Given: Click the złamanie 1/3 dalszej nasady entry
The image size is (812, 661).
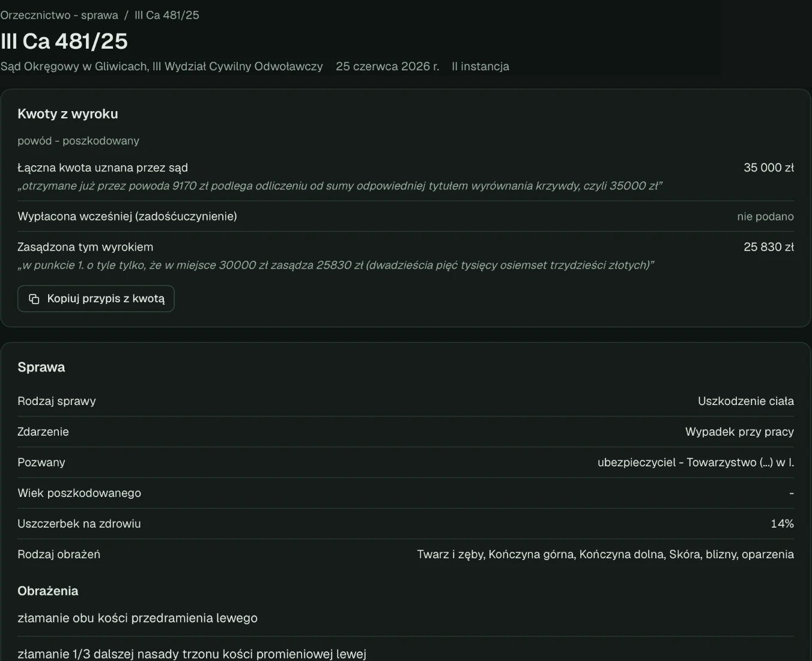Looking at the screenshot, I should pyautogui.click(x=192, y=654).
